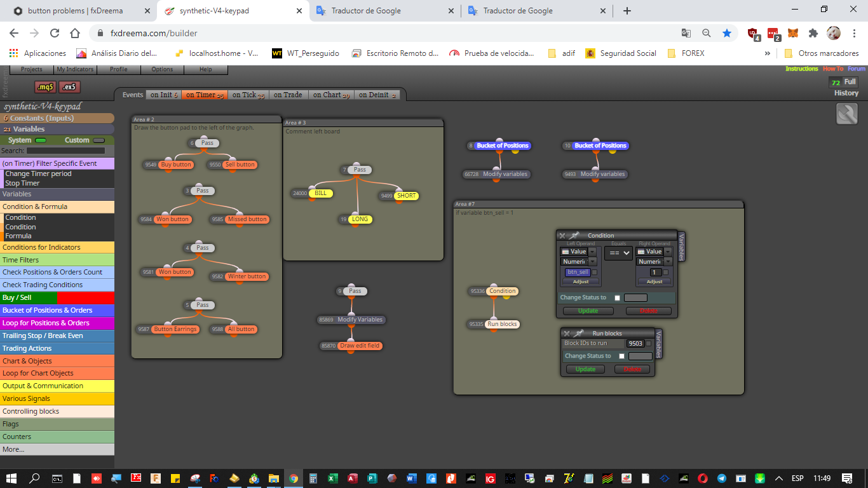
Task: Click the .ex5 export icon
Action: (70, 87)
